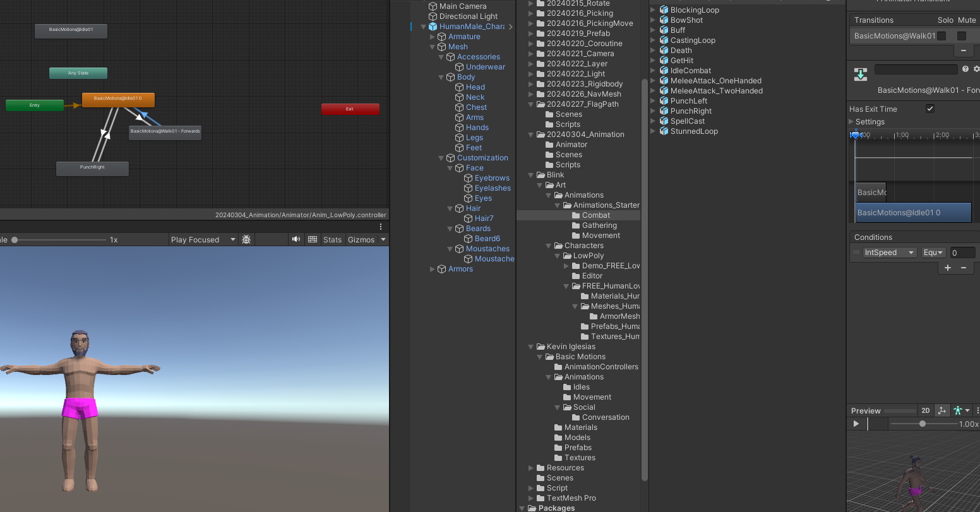This screenshot has width=980, height=512.
Task: Select the red Exit animator node
Action: tap(350, 109)
